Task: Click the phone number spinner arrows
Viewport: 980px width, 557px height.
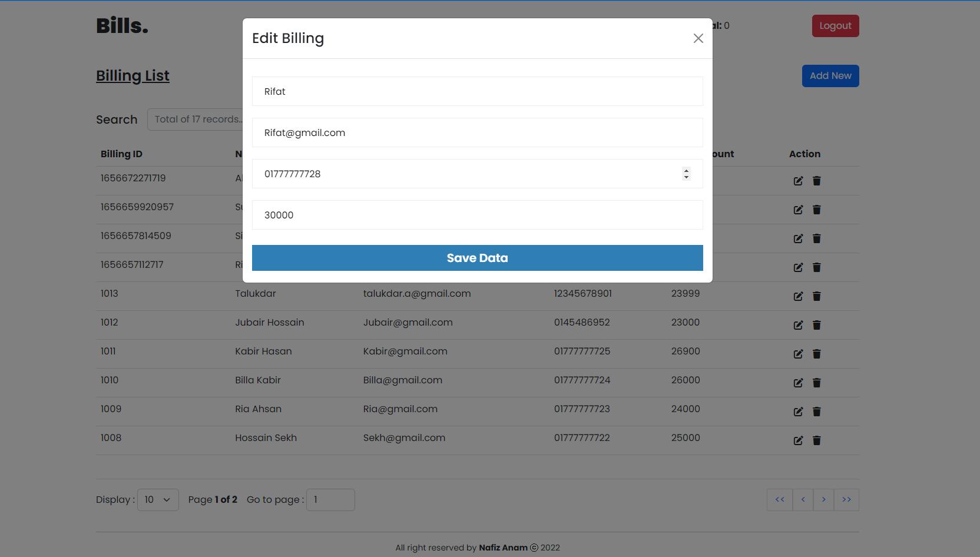Action: pyautogui.click(x=686, y=174)
